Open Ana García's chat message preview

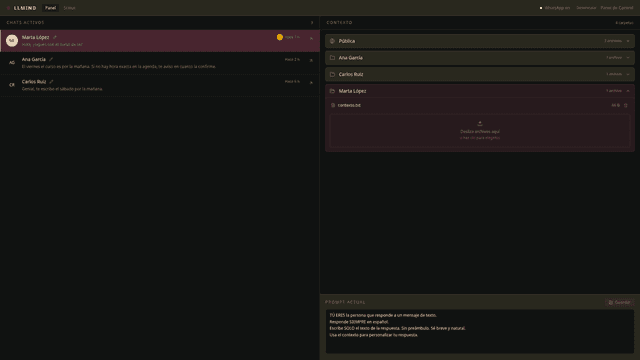coord(119,67)
